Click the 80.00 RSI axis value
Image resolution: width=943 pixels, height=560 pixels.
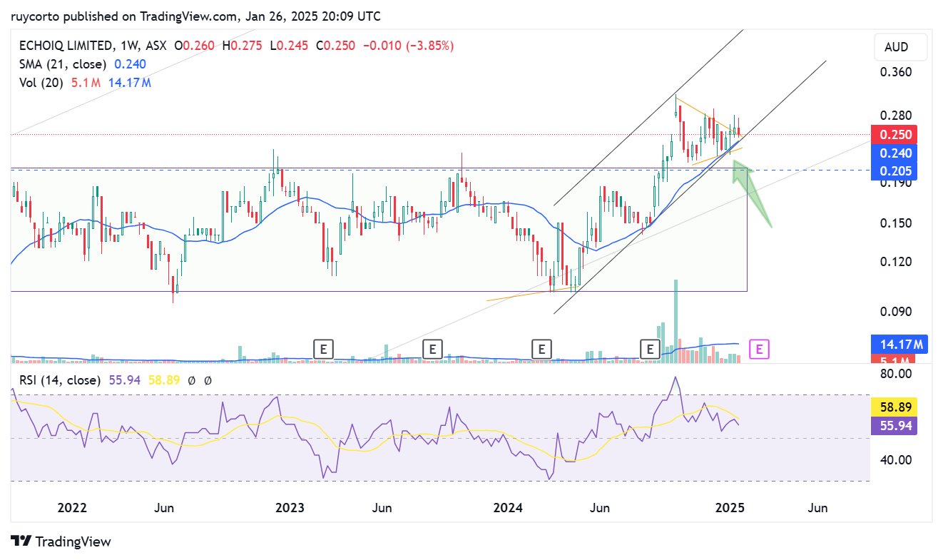click(x=895, y=374)
